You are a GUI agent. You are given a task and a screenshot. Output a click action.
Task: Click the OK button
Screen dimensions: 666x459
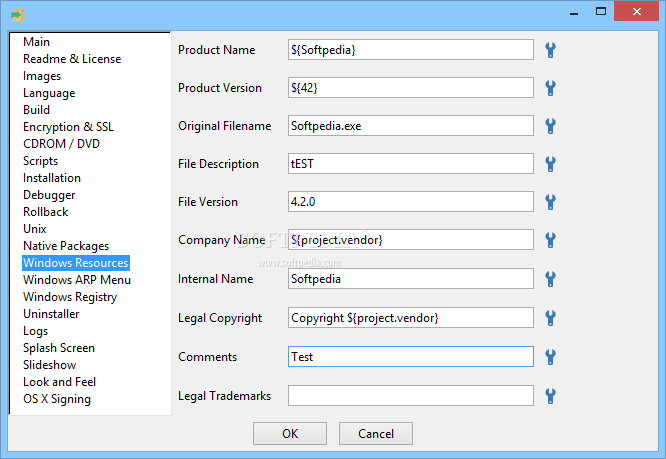[290, 434]
